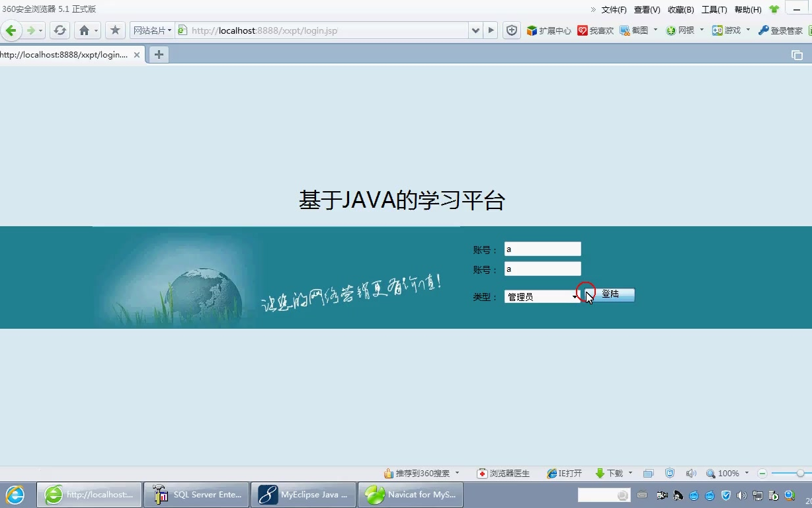Open current page with IE打开
The height and width of the screenshot is (508, 812).
pyautogui.click(x=563, y=473)
